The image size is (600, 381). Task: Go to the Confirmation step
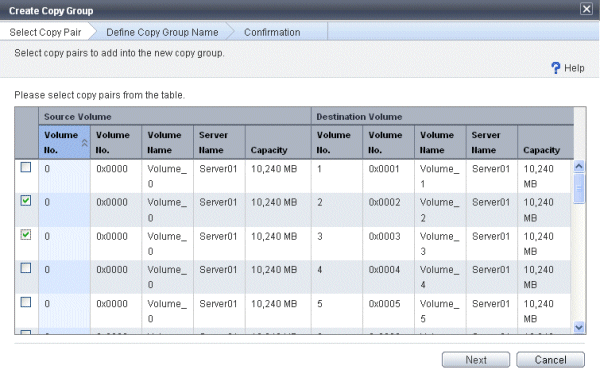272,32
